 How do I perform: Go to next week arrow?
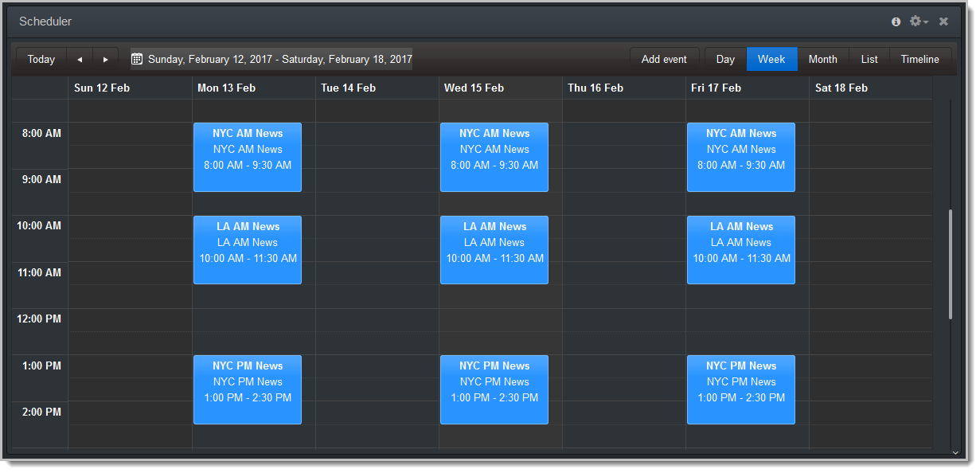click(x=105, y=60)
